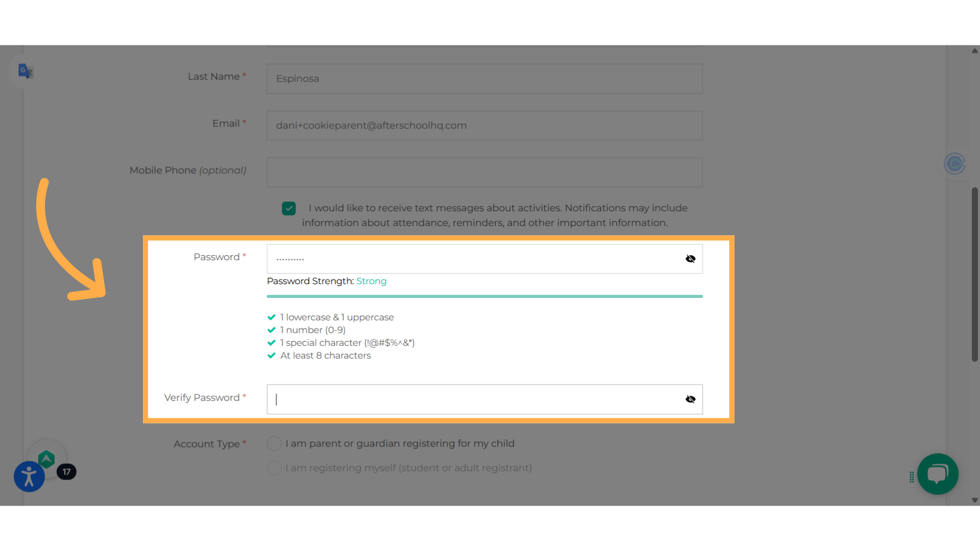Click the Last Name input field

pyautogui.click(x=484, y=79)
